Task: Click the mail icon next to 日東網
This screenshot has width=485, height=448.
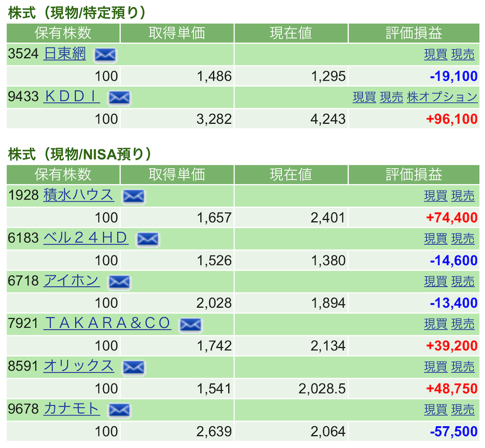Action: point(105,55)
